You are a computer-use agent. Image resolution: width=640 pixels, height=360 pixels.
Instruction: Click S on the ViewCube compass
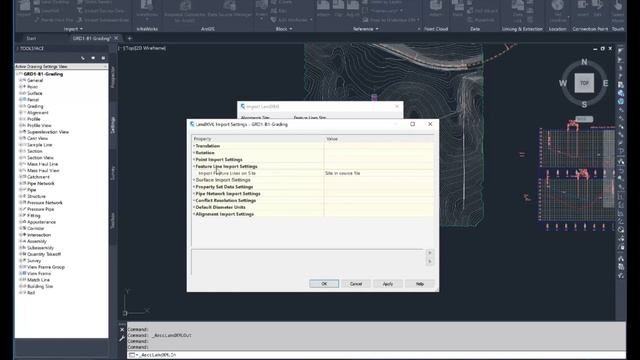[x=584, y=105]
